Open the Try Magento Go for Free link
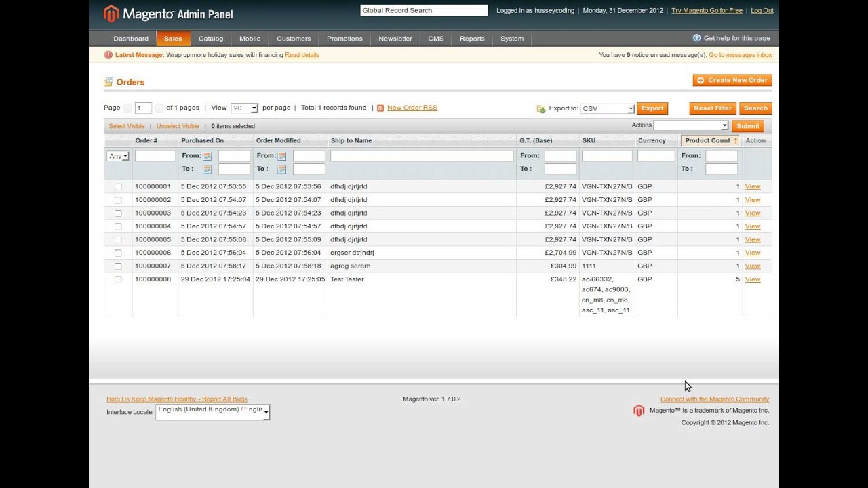 point(707,11)
